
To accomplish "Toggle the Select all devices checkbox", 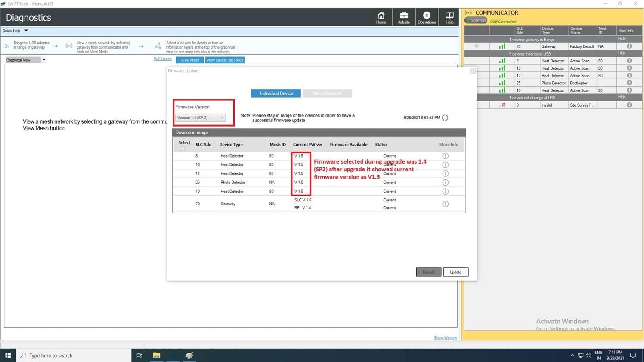I will (x=183, y=149).
